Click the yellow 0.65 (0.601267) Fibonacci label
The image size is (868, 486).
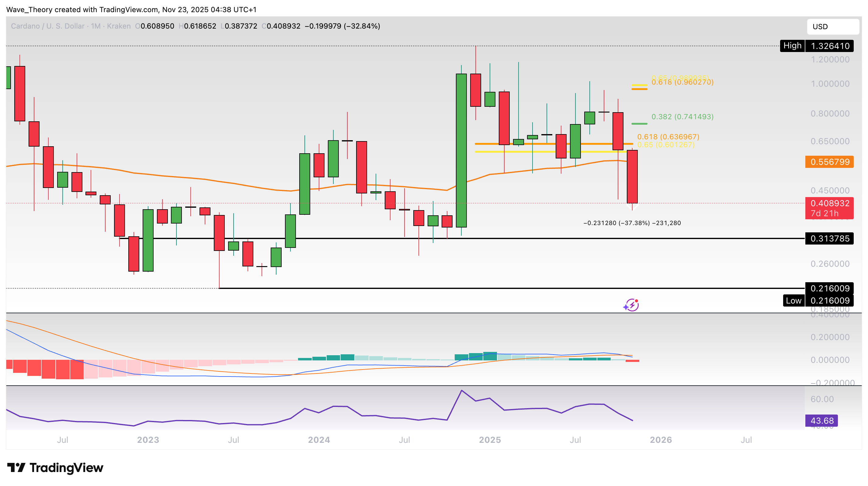tap(665, 144)
